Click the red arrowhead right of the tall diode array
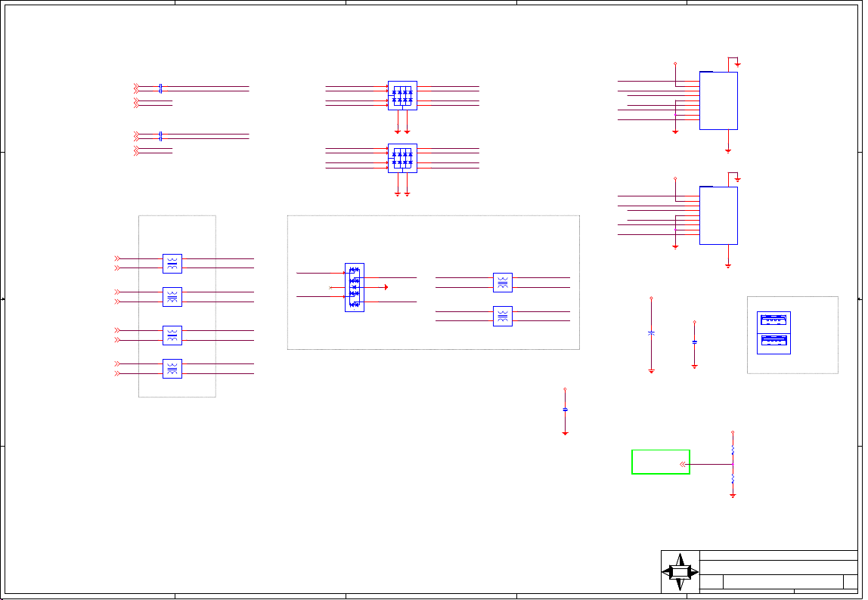 click(x=386, y=287)
